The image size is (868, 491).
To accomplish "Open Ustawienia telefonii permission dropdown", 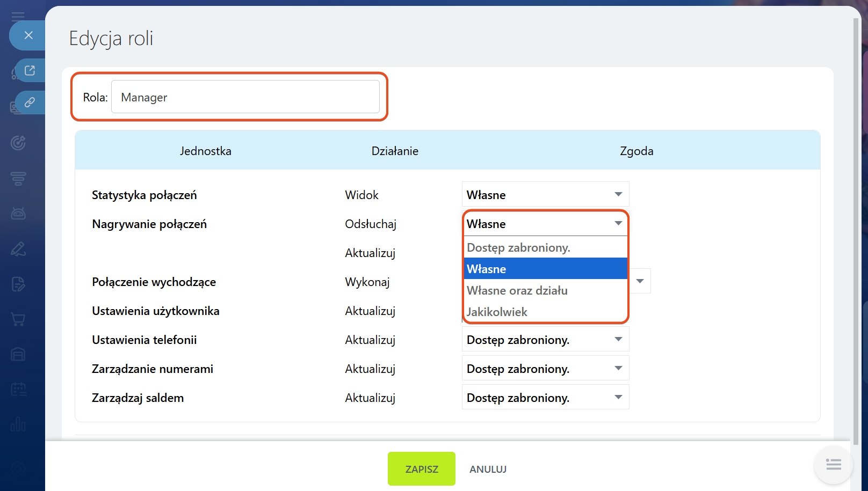I will click(x=545, y=340).
